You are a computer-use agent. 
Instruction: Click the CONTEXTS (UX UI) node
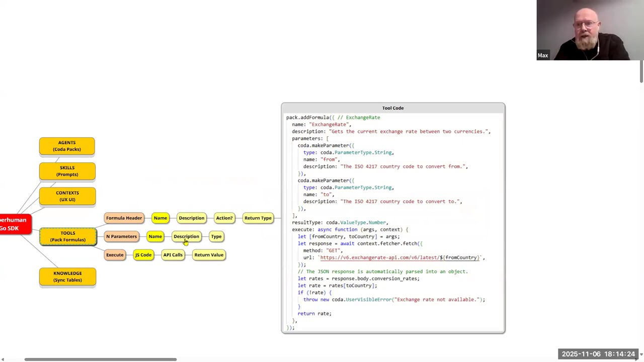pyautogui.click(x=67, y=196)
